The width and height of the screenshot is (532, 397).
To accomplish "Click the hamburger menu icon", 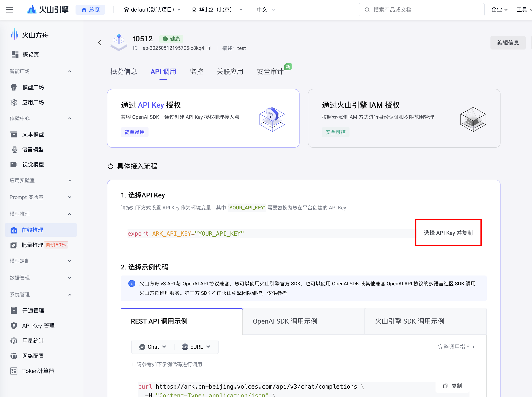I will (x=10, y=10).
